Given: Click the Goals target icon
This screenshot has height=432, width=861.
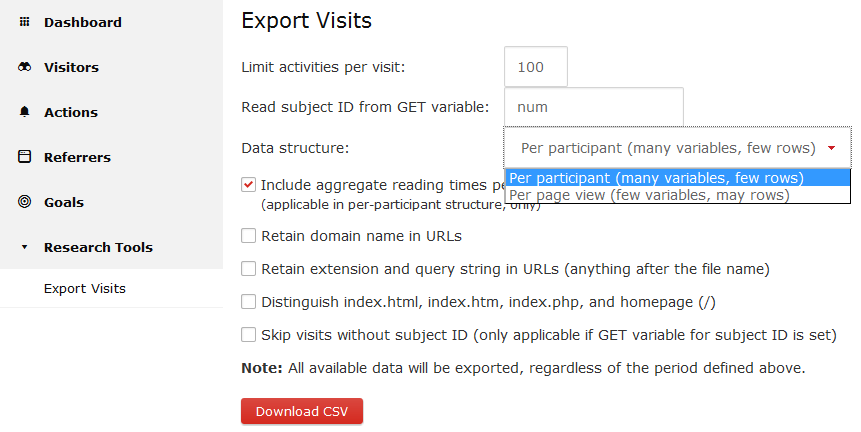Looking at the screenshot, I should (x=24, y=201).
